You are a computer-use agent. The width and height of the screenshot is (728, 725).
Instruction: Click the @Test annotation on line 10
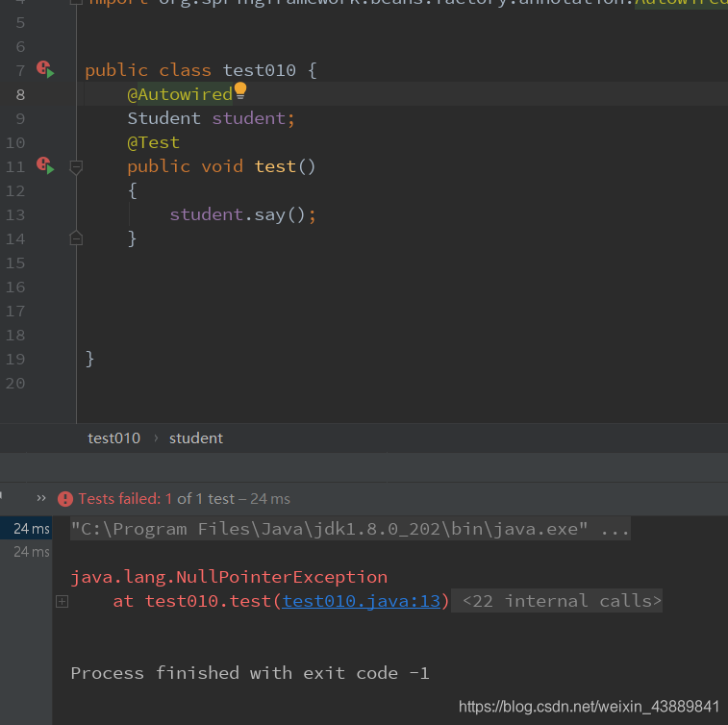(153, 142)
